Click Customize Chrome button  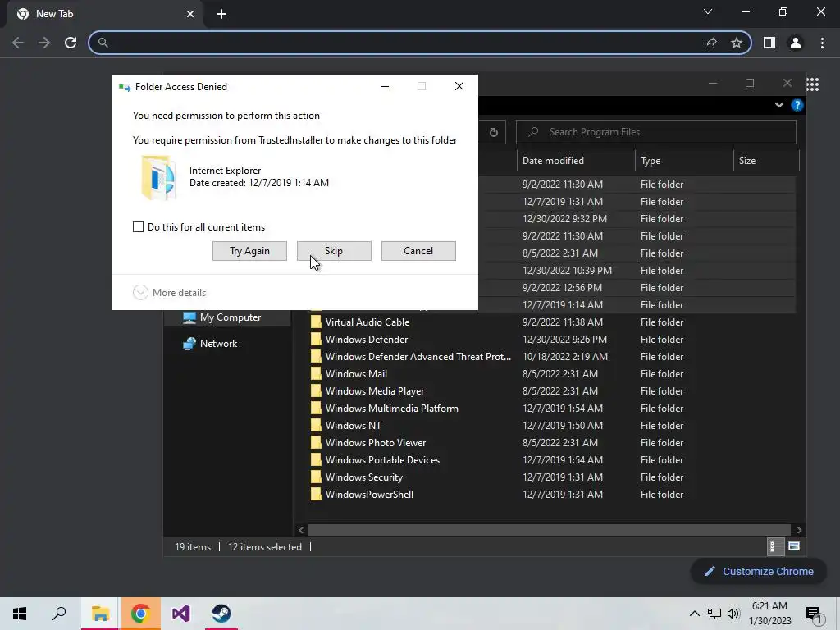(760, 572)
